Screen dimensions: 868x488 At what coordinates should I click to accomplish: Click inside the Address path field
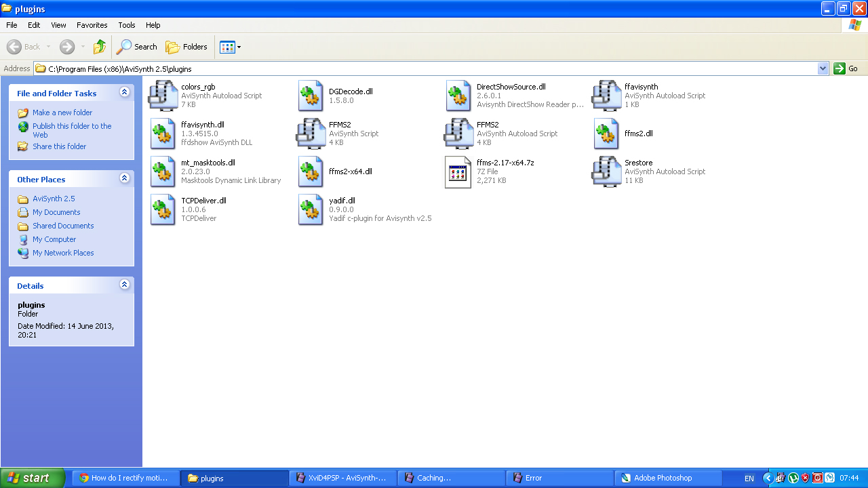(x=431, y=68)
